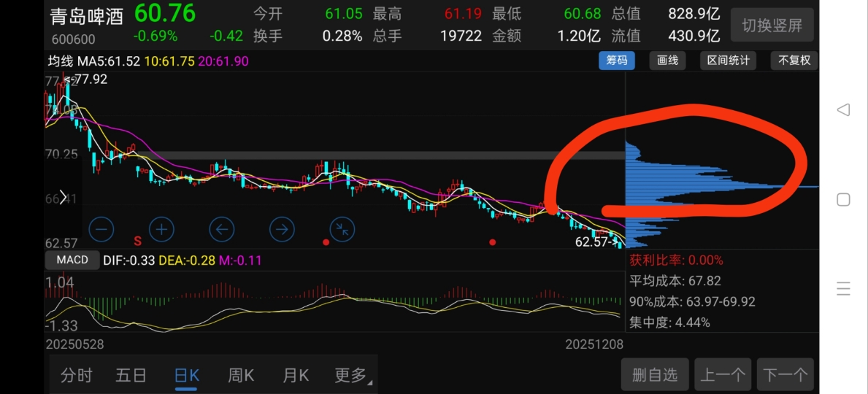Tap the MACD axis maximum 1.04
The width and height of the screenshot is (868, 394).
[60, 283]
